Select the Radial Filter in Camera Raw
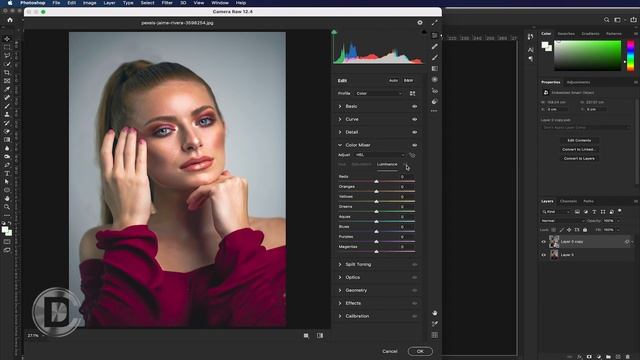This screenshot has height=360, width=640. (x=435, y=80)
